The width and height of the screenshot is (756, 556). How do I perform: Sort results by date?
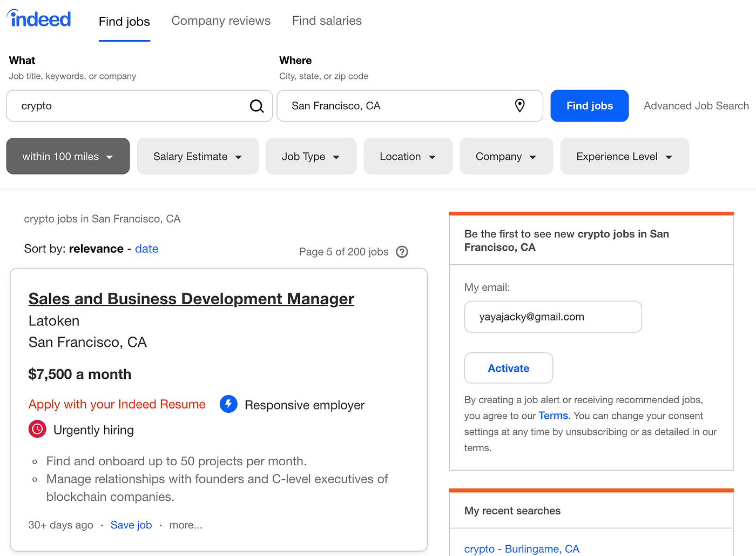146,249
